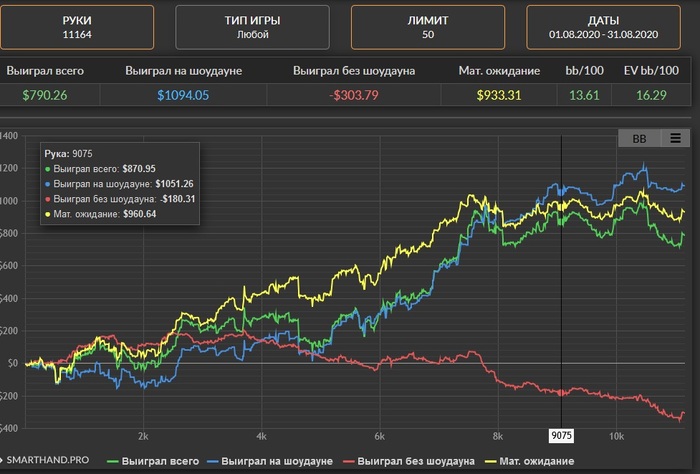Click the Выиграл на шоудауне column header

[x=183, y=71]
